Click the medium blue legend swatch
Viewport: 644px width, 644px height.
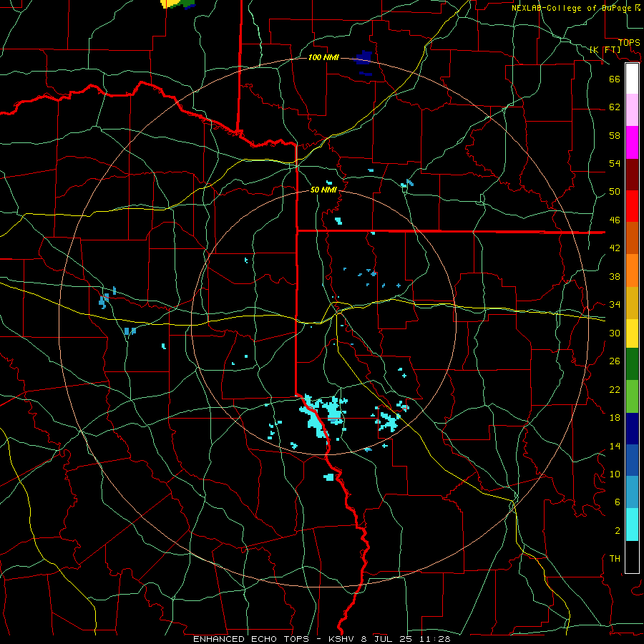(x=632, y=460)
